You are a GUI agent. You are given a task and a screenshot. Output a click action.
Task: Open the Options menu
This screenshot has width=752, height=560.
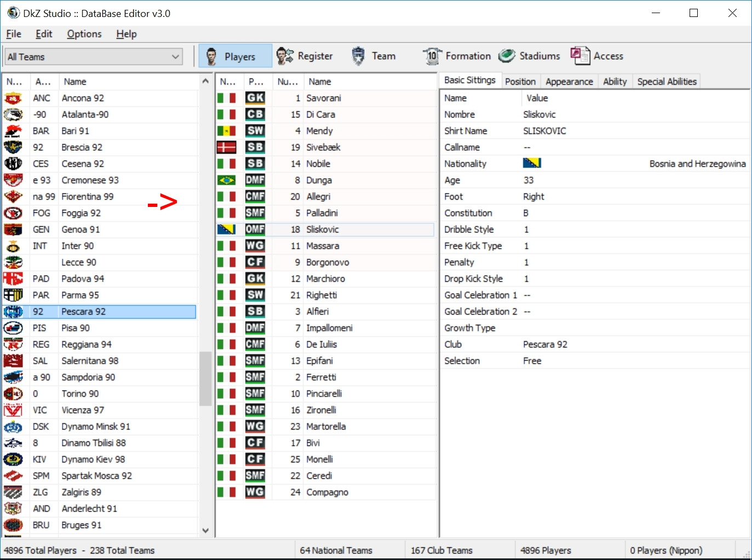click(84, 34)
